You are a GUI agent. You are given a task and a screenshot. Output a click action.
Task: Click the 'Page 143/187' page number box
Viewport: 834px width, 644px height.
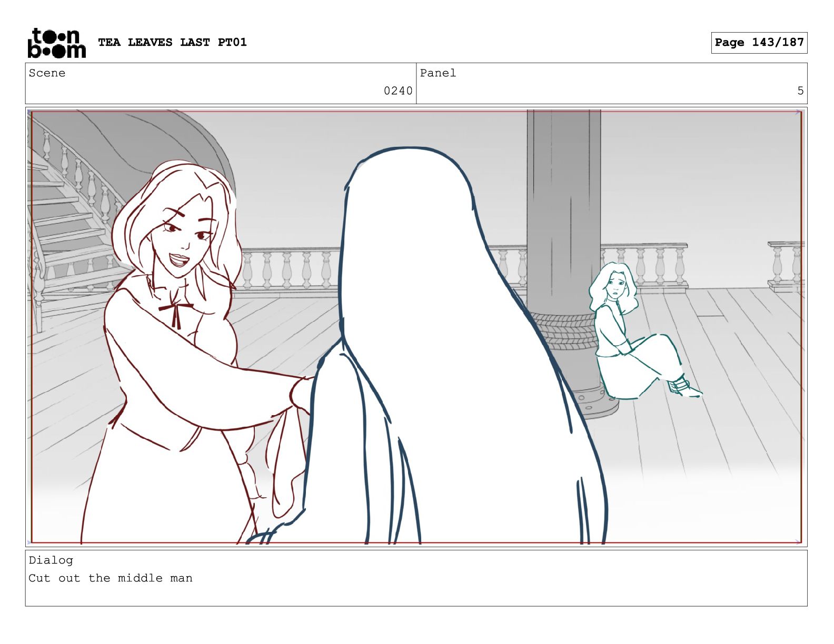pyautogui.click(x=759, y=43)
